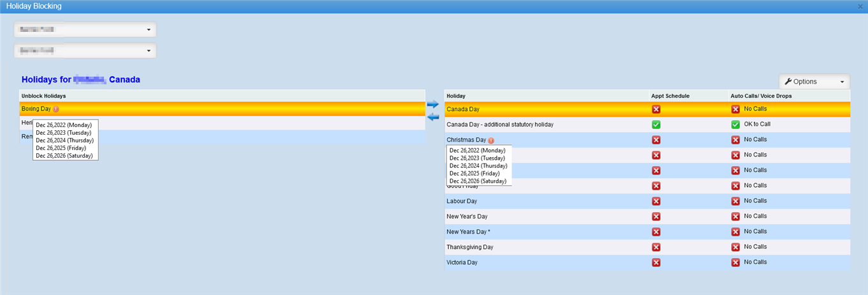Toggle the green Appt Schedule check for additional statutory holiday
The width and height of the screenshot is (868, 295).
[x=656, y=125]
